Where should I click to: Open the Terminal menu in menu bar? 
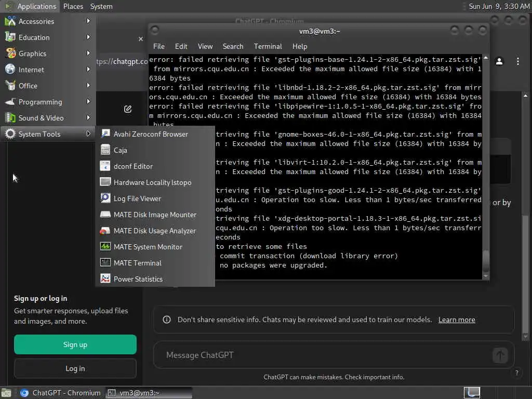[268, 46]
